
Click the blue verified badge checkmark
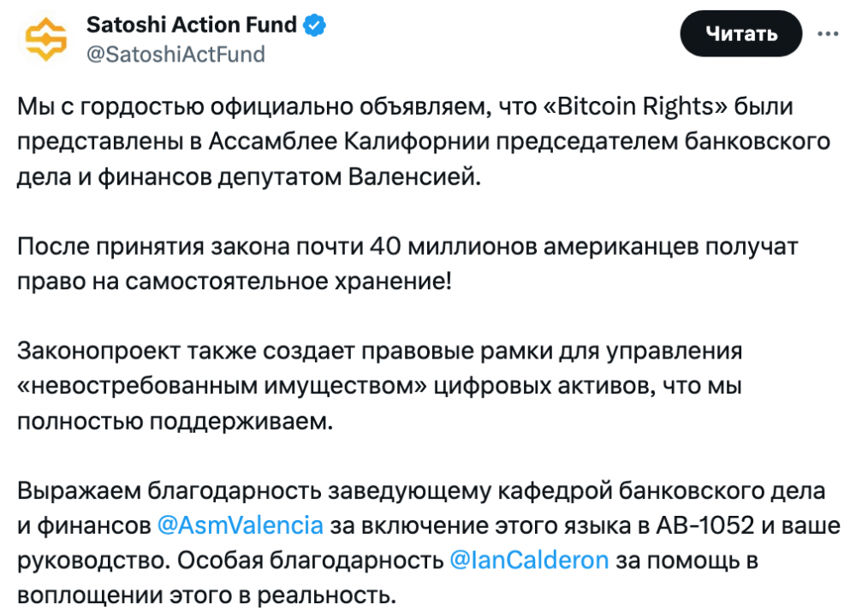[314, 25]
